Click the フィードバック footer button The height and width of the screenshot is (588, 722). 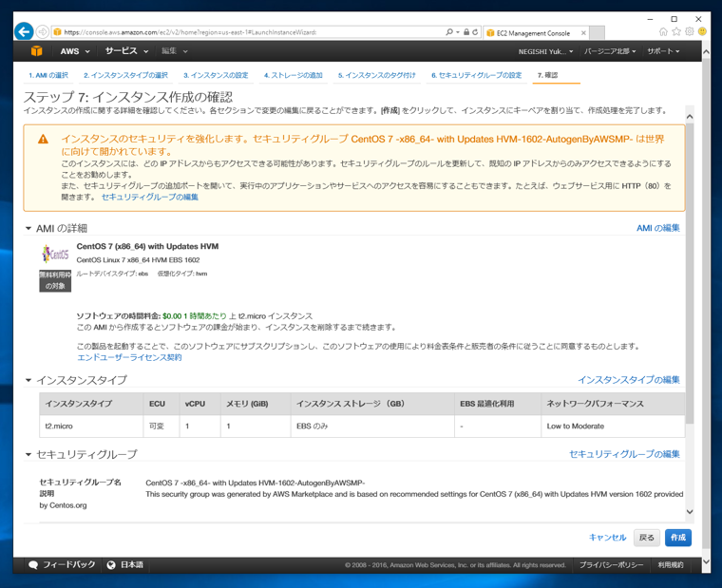point(62,565)
